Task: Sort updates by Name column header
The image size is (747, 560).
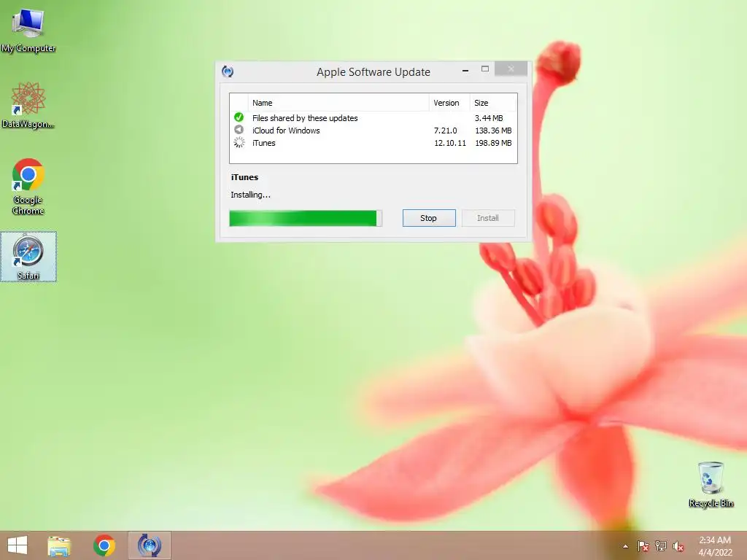Action: (338, 103)
